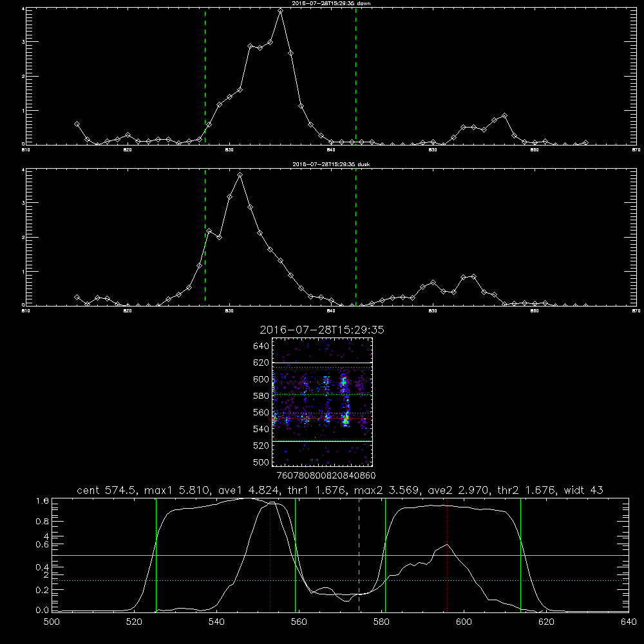Click the '540' x-axis label of bottom plot
Viewport: 644px width, 644px height.
tap(216, 622)
